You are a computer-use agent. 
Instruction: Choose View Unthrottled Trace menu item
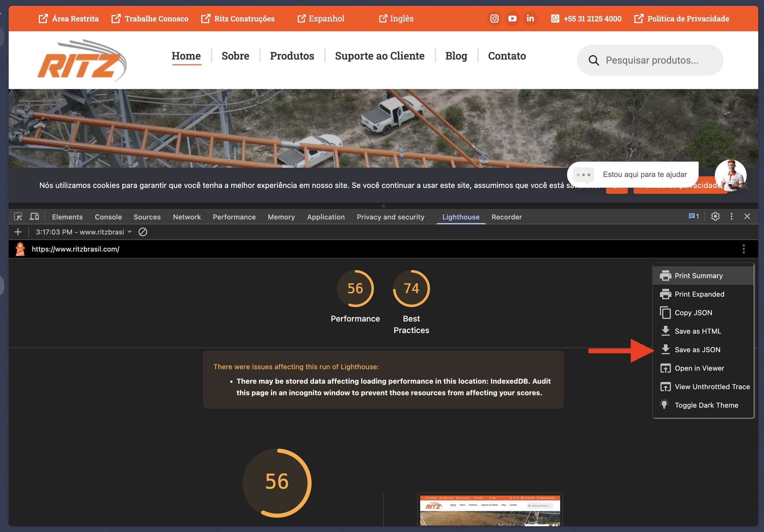click(703, 387)
